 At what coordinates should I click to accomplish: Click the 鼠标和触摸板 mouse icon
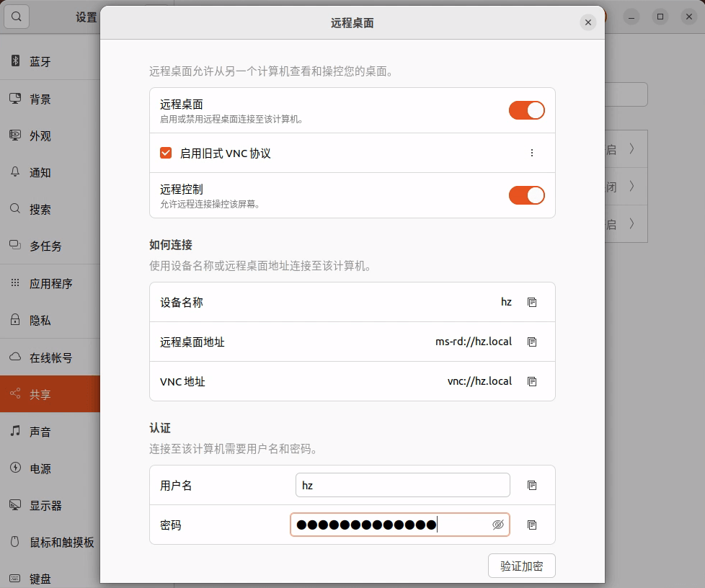click(x=15, y=542)
